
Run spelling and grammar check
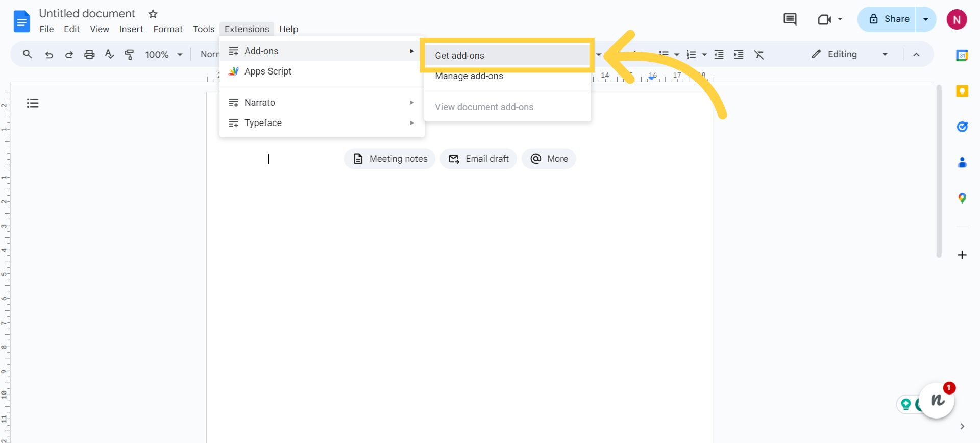point(109,54)
